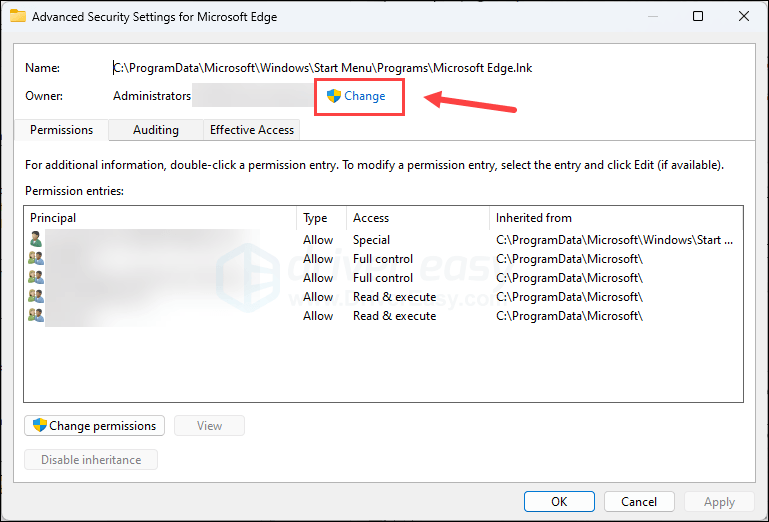Click the single-user icon in Special row
This screenshot has width=769, height=522.
click(36, 240)
